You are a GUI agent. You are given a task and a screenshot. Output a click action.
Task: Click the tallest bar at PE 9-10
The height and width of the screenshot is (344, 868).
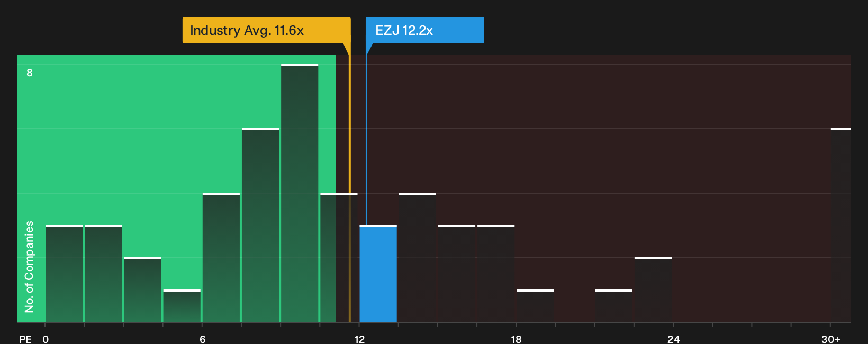pyautogui.click(x=300, y=193)
